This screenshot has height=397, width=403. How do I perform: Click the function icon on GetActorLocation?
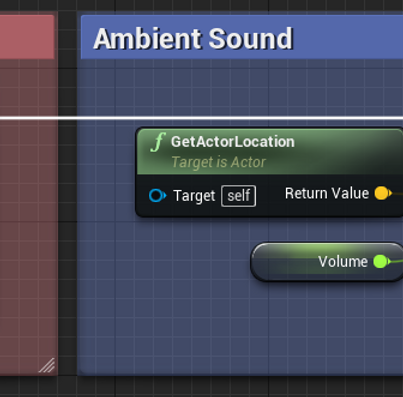click(x=158, y=142)
